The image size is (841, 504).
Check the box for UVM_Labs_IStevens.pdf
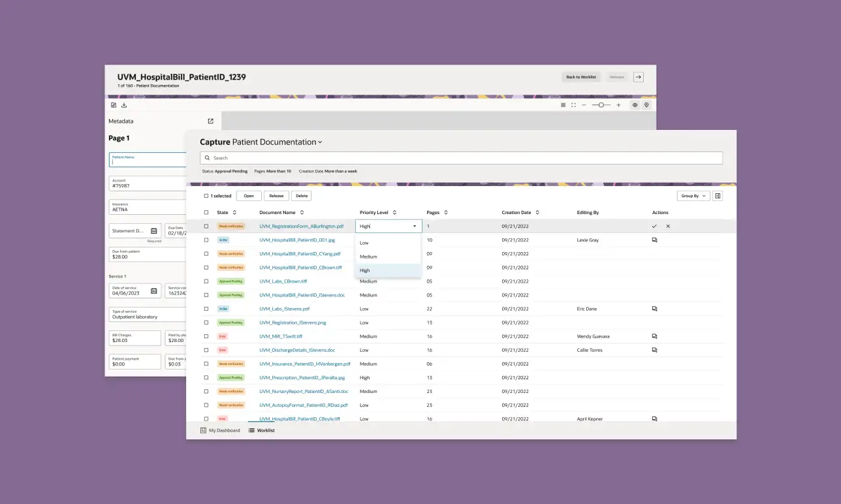206,309
